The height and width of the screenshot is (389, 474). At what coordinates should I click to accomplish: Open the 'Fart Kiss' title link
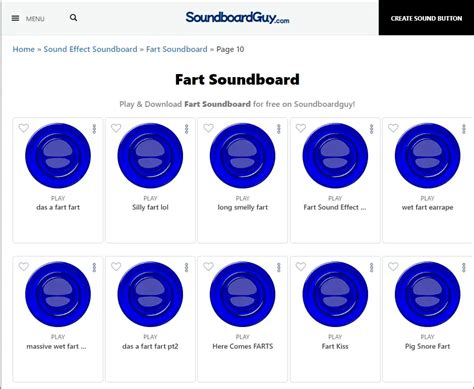(335, 346)
